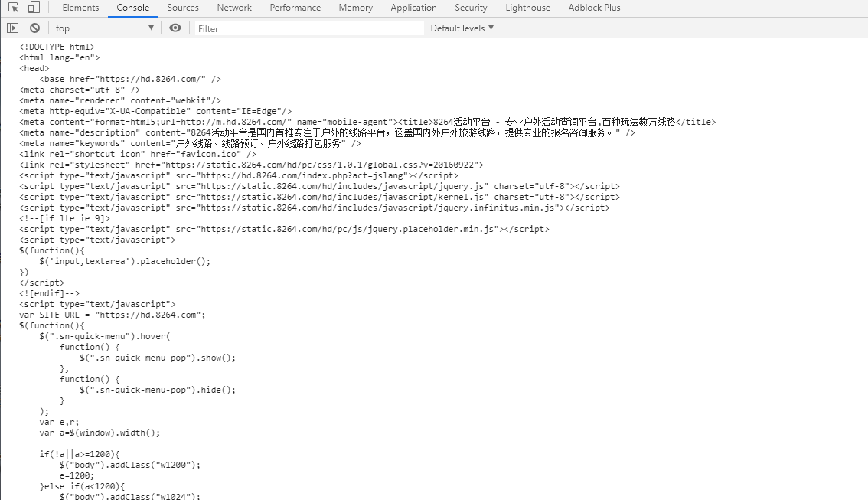Screen dimensions: 868x500
Task: Create a live expression with the eye icon
Action: click(x=175, y=28)
